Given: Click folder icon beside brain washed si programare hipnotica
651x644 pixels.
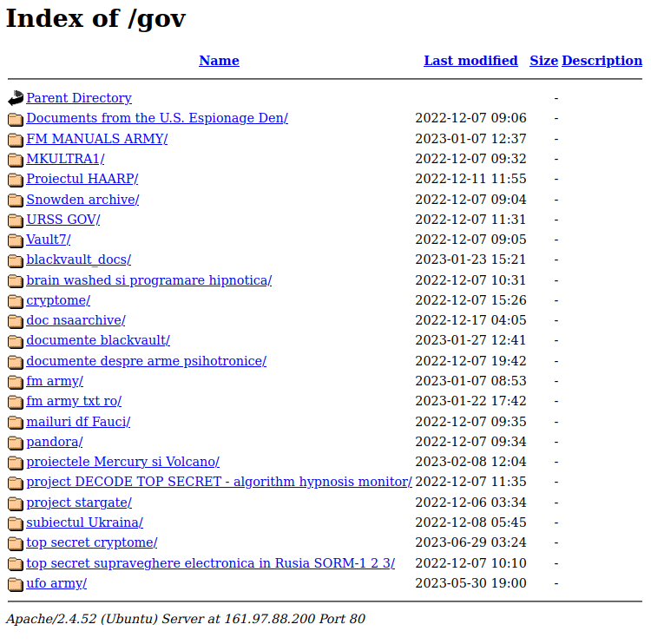Looking at the screenshot, I should [16, 281].
